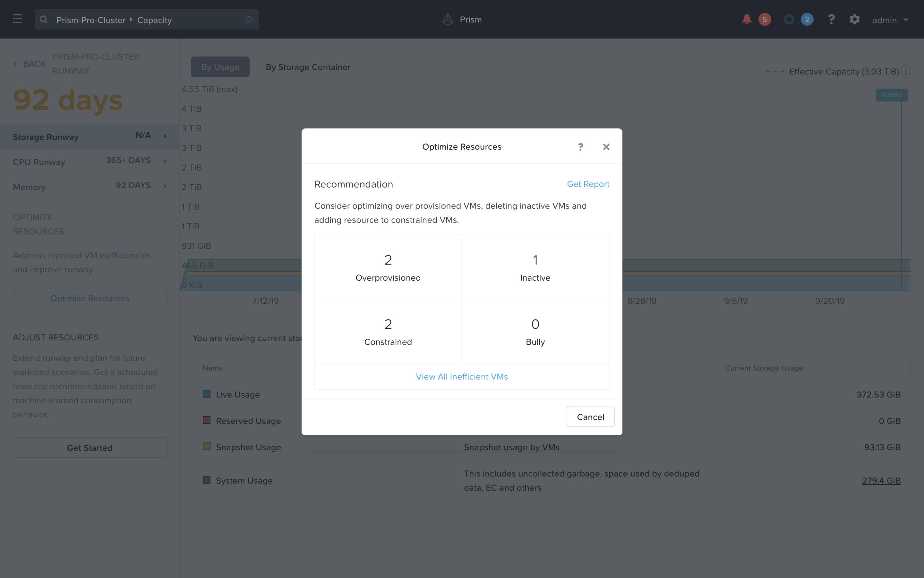Click the Snapshot usage by VMs description
924x578 pixels.
click(511, 447)
